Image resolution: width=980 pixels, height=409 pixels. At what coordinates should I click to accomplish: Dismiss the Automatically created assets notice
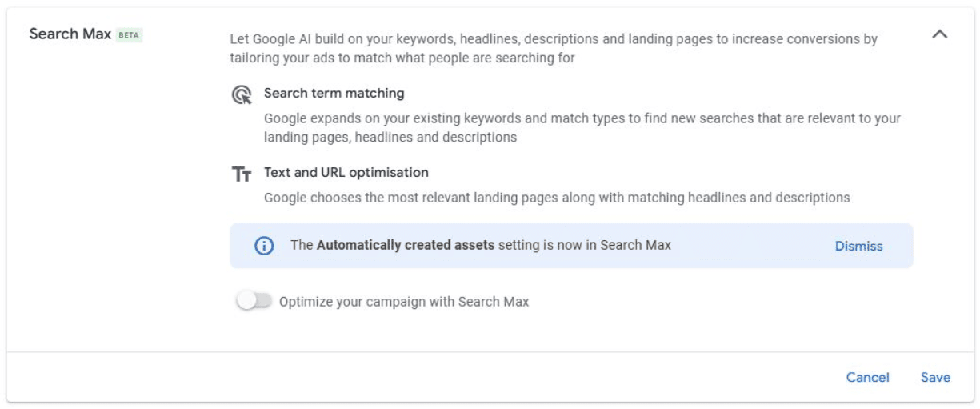(x=858, y=247)
